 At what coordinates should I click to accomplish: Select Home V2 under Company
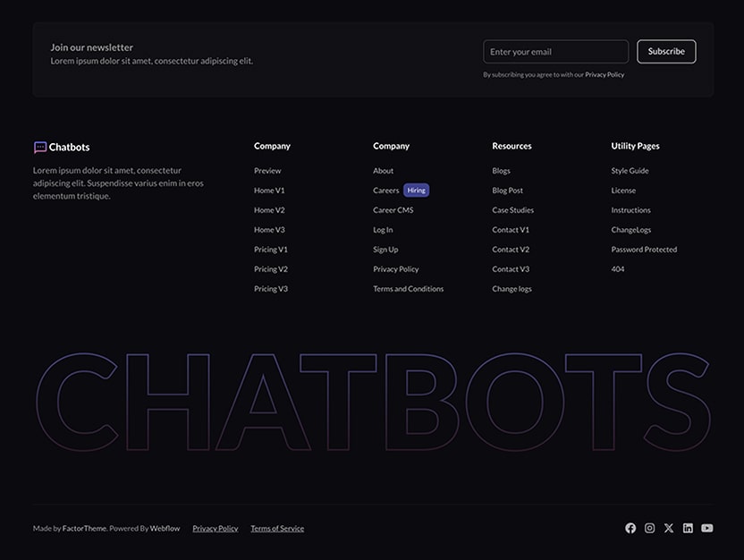(269, 209)
